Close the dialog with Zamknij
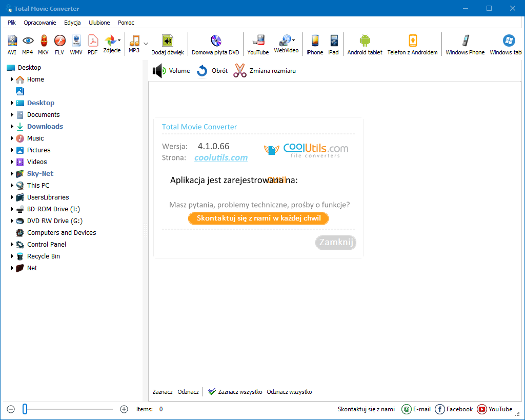Screen dimensions: 525x420 pyautogui.click(x=336, y=242)
